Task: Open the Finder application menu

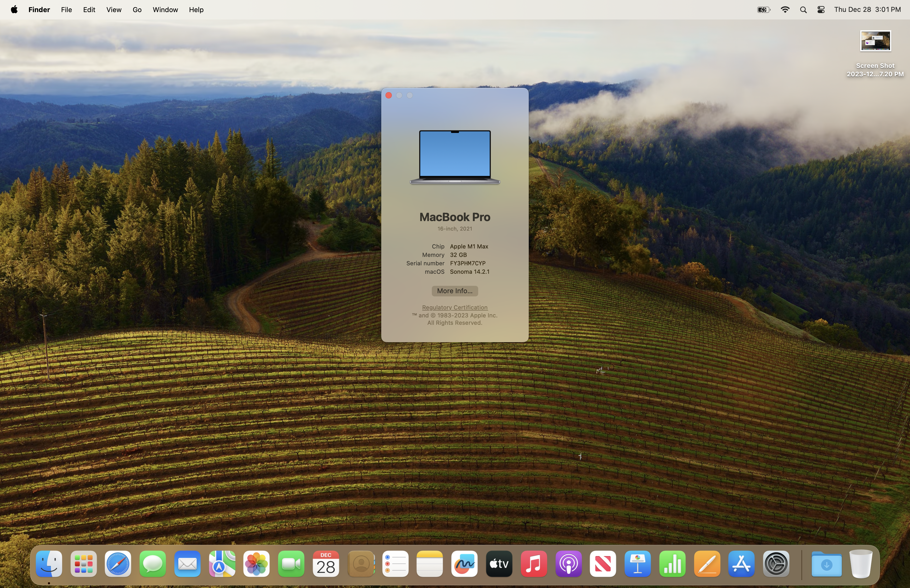Action: tap(39, 9)
